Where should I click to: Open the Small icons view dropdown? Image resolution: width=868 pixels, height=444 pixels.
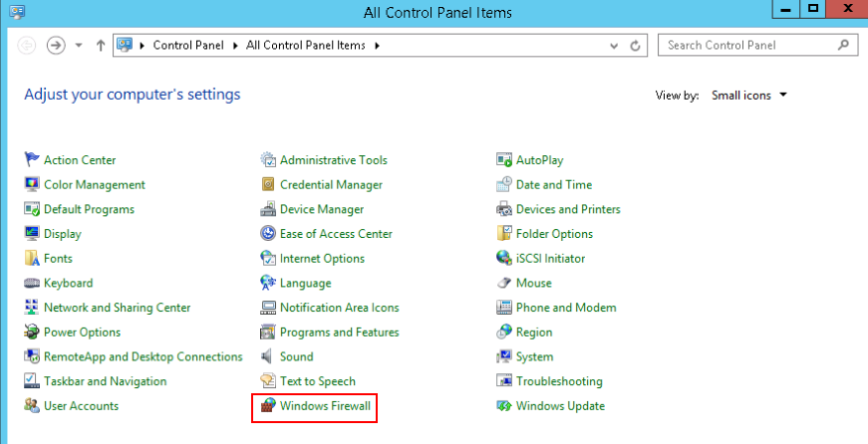click(749, 96)
